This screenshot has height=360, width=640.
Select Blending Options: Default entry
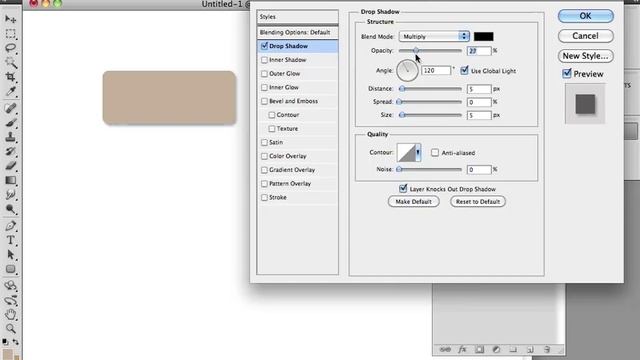click(298, 32)
